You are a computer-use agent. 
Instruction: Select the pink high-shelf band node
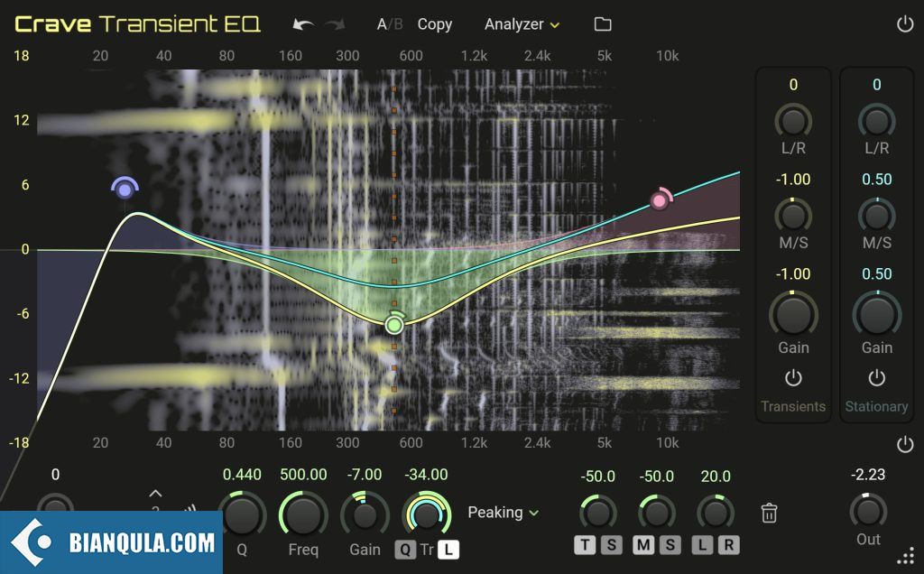click(660, 201)
